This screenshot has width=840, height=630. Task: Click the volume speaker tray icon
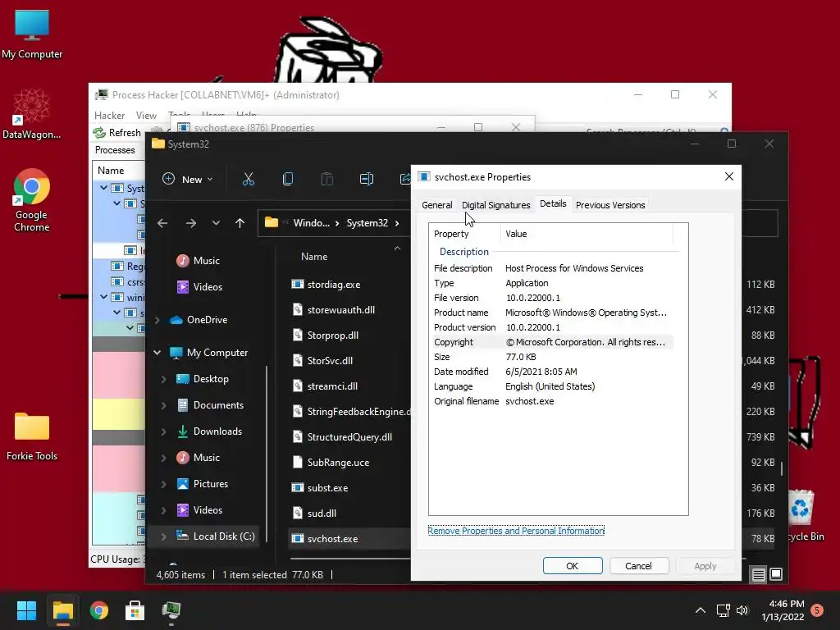point(742,610)
